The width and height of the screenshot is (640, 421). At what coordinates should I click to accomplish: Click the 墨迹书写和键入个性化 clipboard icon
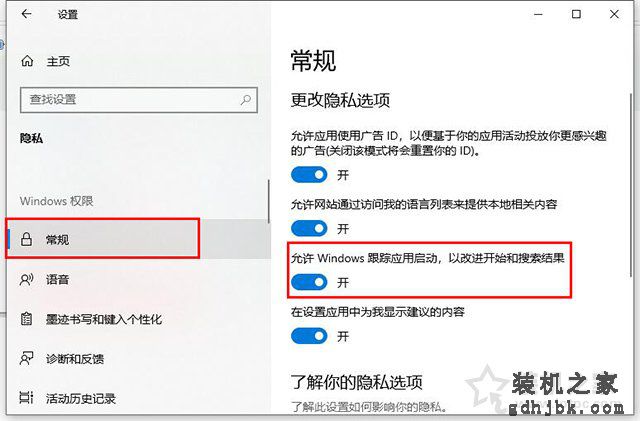pyautogui.click(x=27, y=319)
